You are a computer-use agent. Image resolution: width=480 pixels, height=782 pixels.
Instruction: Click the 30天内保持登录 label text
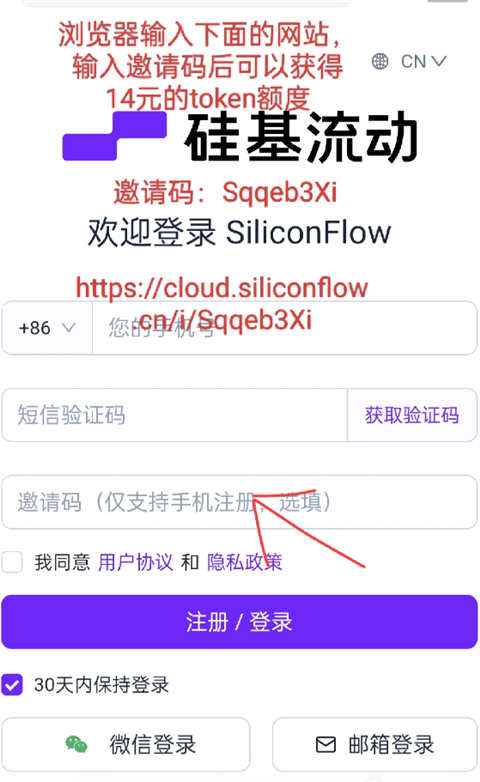click(x=102, y=685)
